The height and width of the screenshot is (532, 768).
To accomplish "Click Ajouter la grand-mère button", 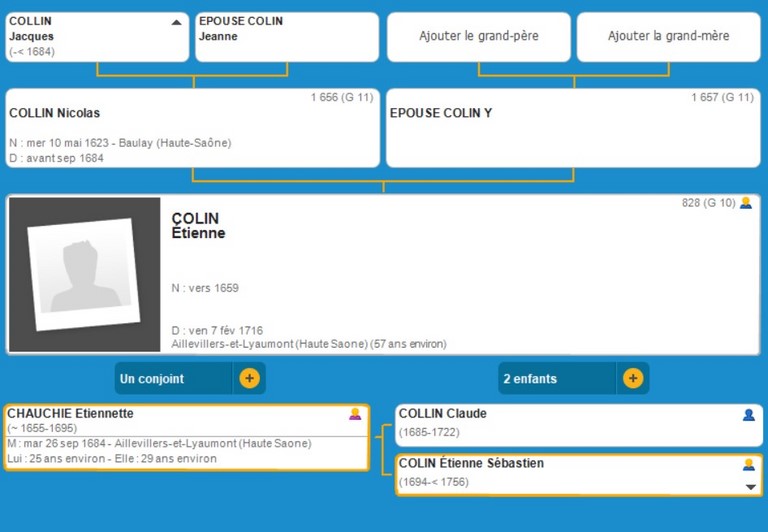I will click(668, 36).
